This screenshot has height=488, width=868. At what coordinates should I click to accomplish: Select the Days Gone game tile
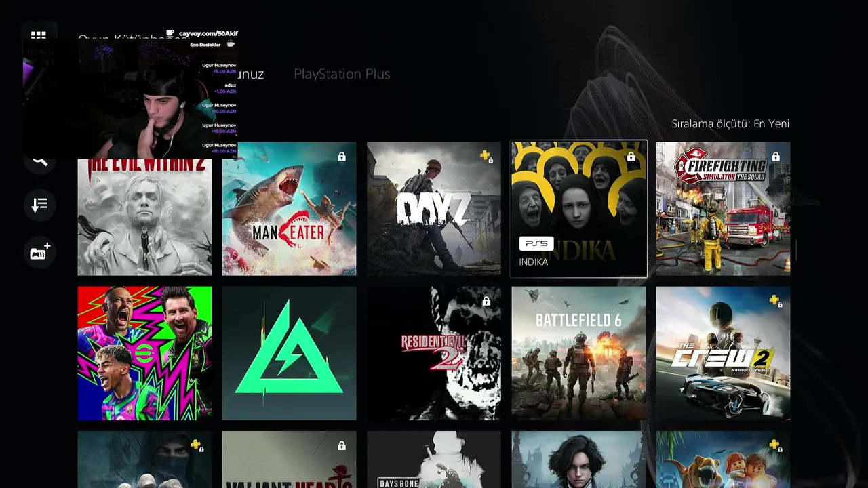click(x=434, y=460)
